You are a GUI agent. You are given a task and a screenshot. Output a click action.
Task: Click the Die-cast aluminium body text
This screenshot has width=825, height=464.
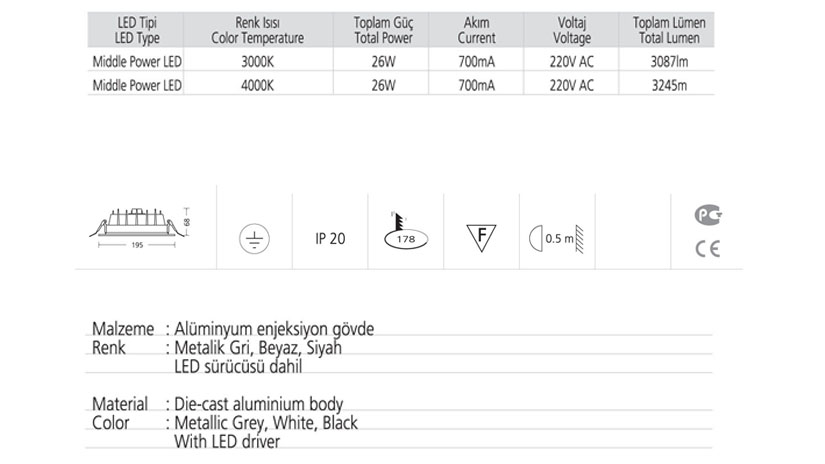tap(258, 405)
